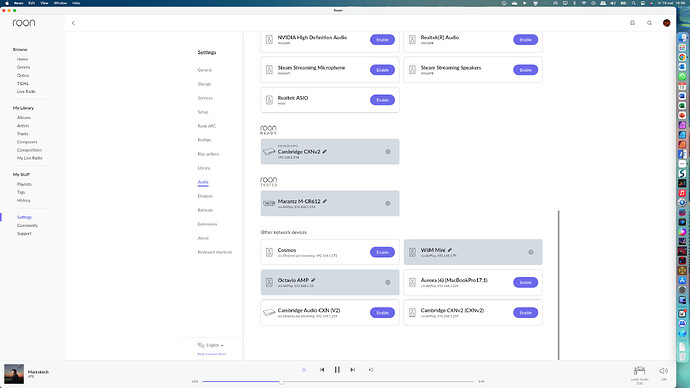690x388 pixels.
Task: Open device settings gear for WiiM Mini
Action: pos(531,252)
